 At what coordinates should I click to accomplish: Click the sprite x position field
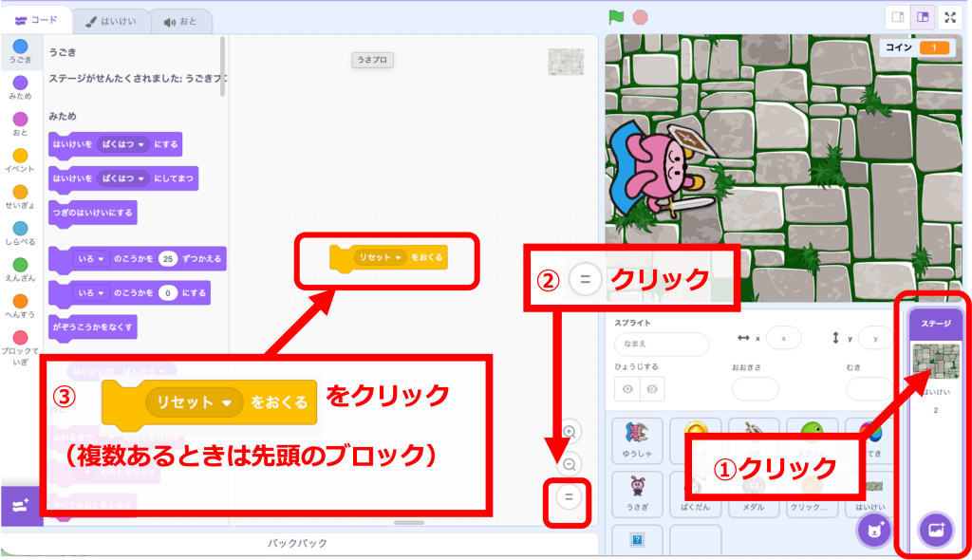[783, 339]
